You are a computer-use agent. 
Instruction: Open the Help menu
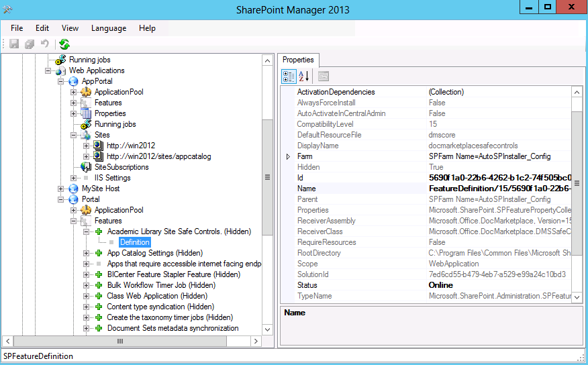pos(147,28)
